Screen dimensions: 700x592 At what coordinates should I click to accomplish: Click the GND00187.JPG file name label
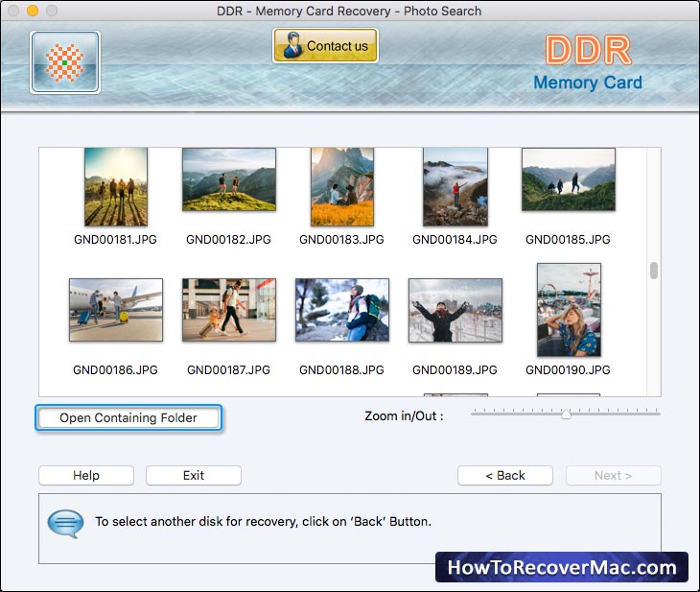pyautogui.click(x=228, y=370)
